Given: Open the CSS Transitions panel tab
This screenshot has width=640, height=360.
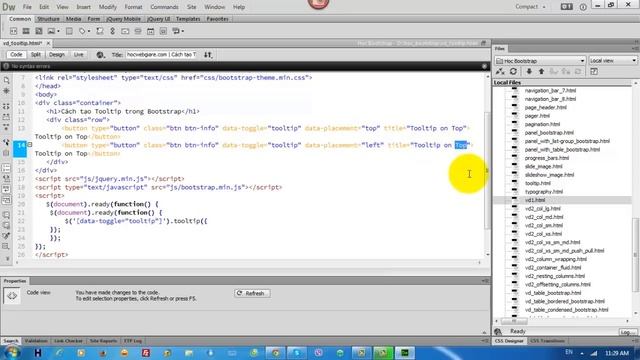Looking at the screenshot, I should [547, 341].
